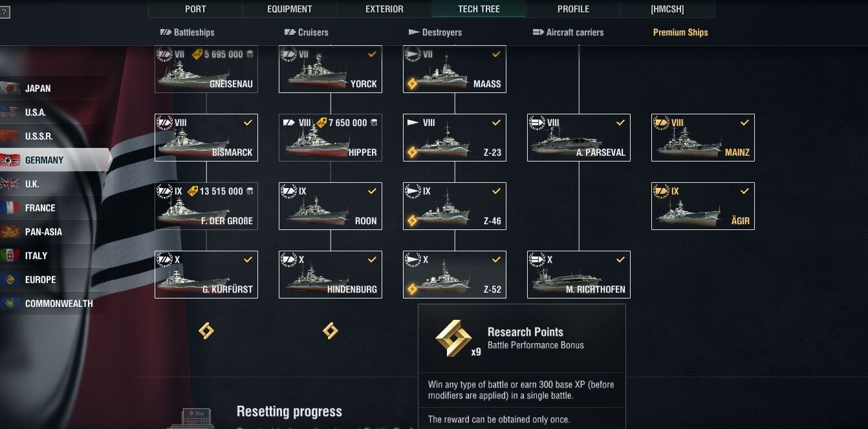Viewport: 868px width, 429px height.
Task: Click the Research Points badge on Z-52
Action: coord(413,289)
